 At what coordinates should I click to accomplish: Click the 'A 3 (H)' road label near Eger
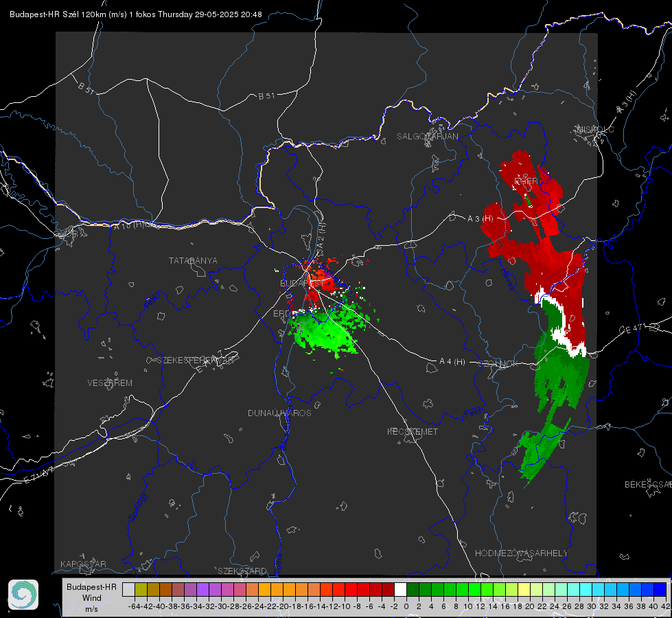tap(480, 219)
